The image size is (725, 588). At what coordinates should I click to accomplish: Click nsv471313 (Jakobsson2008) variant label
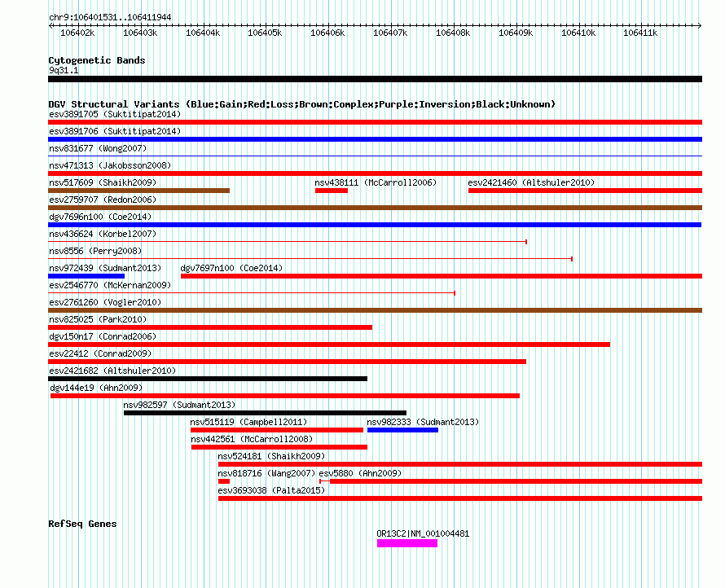pos(110,165)
